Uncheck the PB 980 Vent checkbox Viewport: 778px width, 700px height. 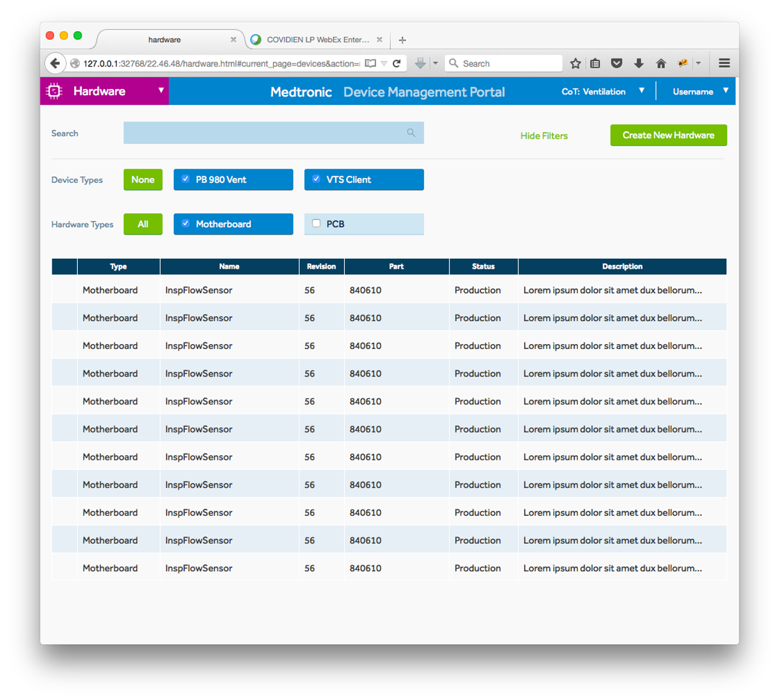[185, 179]
